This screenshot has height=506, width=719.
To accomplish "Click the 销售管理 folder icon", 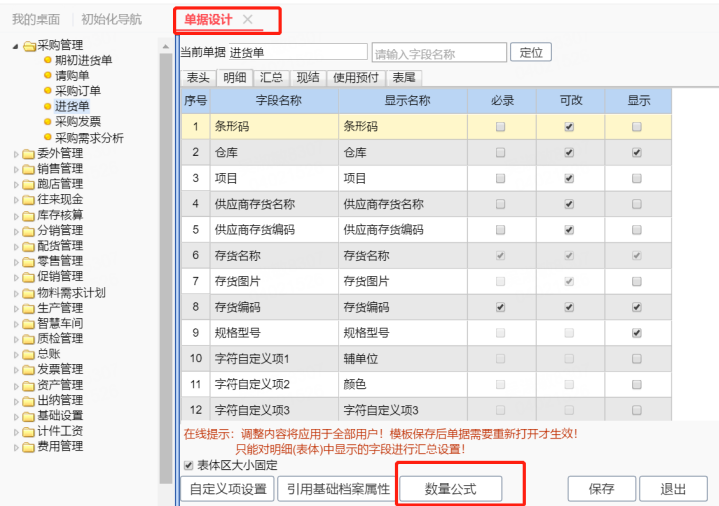I will [28, 169].
